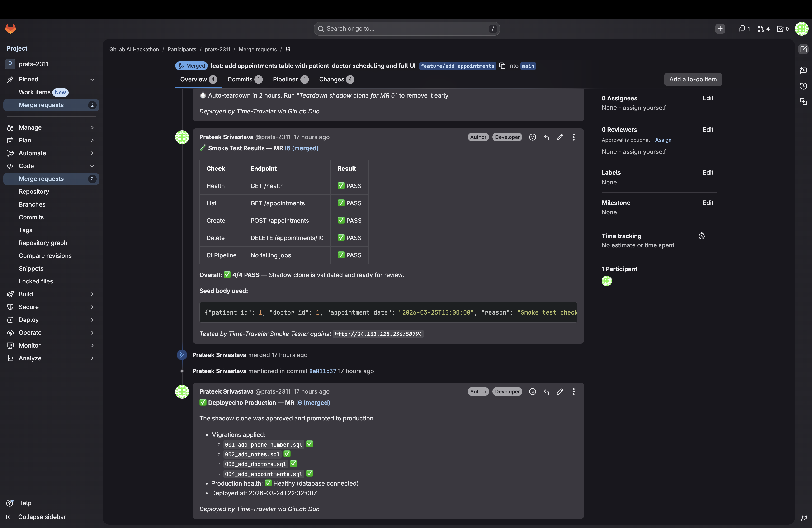Open more actions on Deployed to Production comment

coord(574,391)
